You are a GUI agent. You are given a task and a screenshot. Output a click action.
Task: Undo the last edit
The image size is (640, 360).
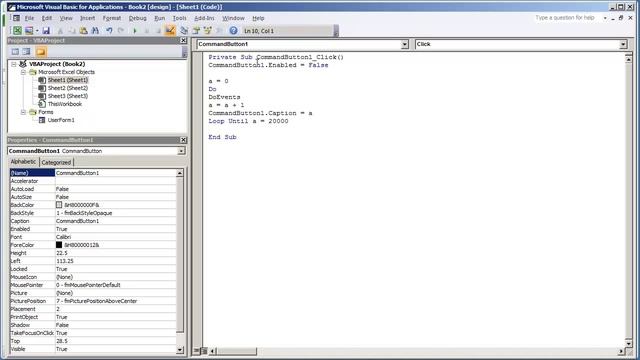click(109, 31)
